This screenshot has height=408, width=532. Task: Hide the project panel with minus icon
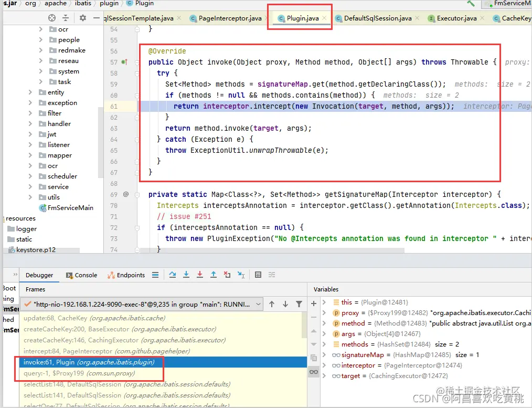pyautogui.click(x=97, y=18)
